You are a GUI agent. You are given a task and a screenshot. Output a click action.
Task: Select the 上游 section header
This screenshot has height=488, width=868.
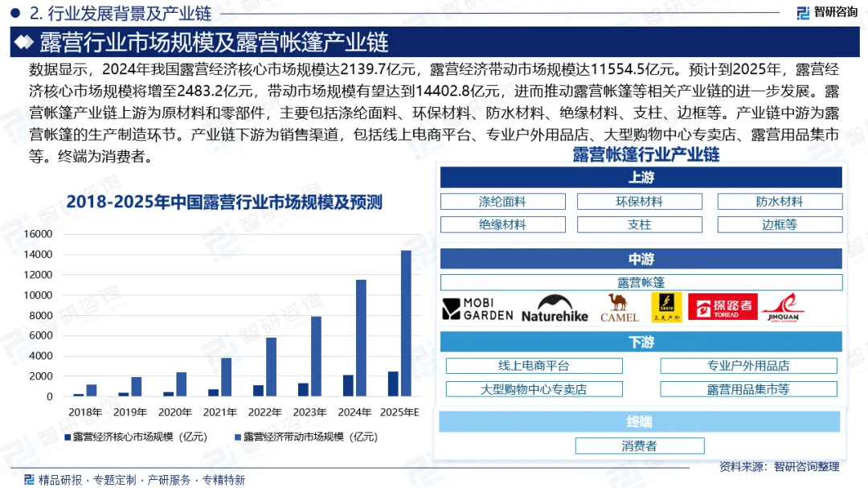pos(641,178)
